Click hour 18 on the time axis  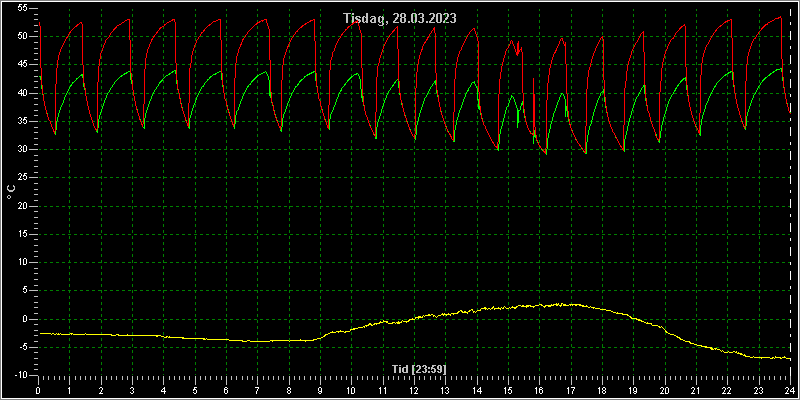[x=603, y=390]
